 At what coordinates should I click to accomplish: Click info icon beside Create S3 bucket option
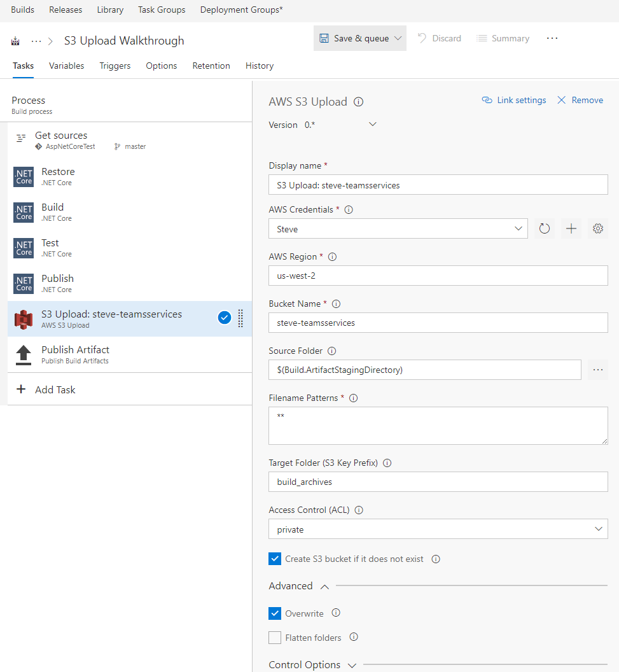click(x=436, y=559)
